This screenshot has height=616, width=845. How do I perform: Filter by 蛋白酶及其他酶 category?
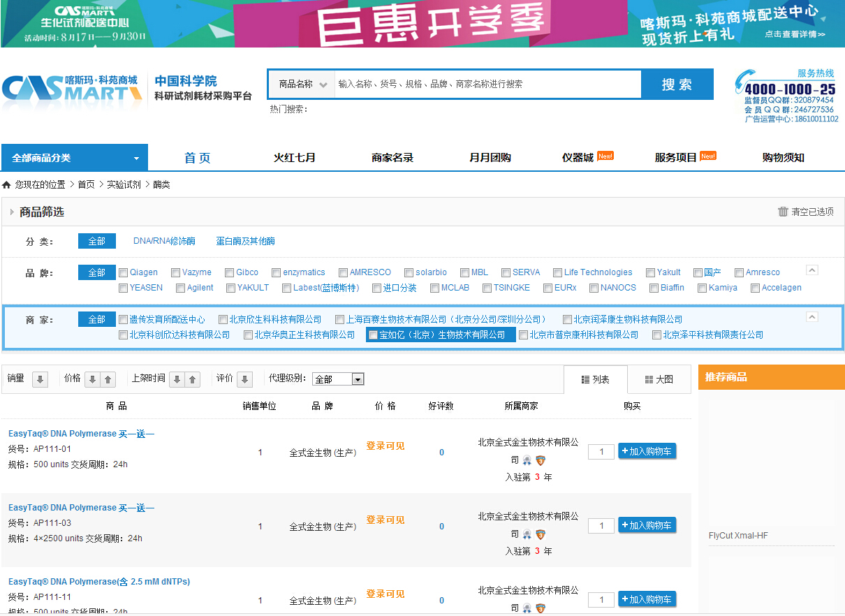tap(245, 241)
